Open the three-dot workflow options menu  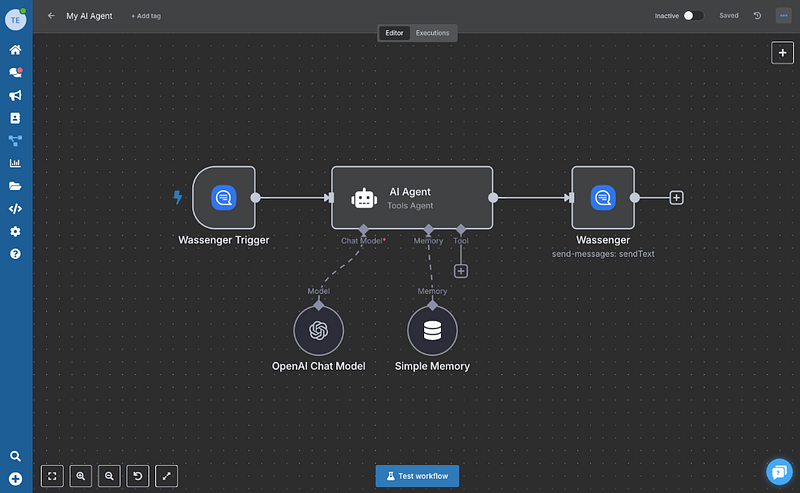pos(782,16)
